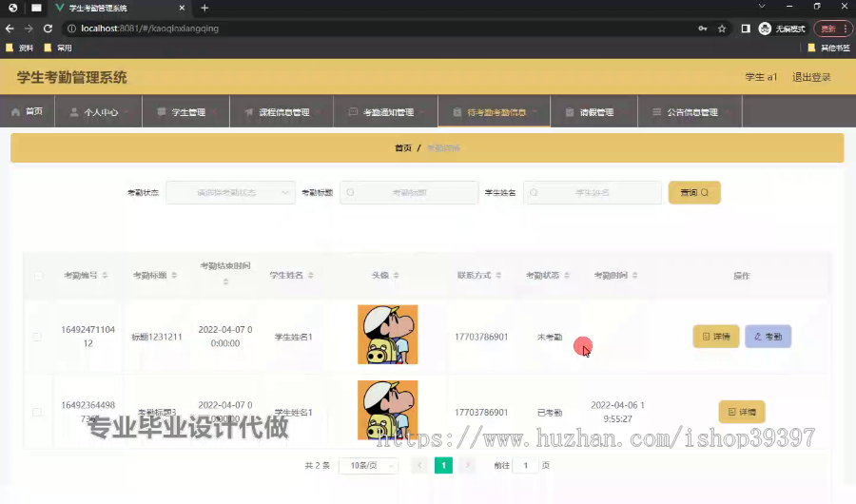
Task: Open the 待考勤考勤信息 menu
Action: [494, 111]
